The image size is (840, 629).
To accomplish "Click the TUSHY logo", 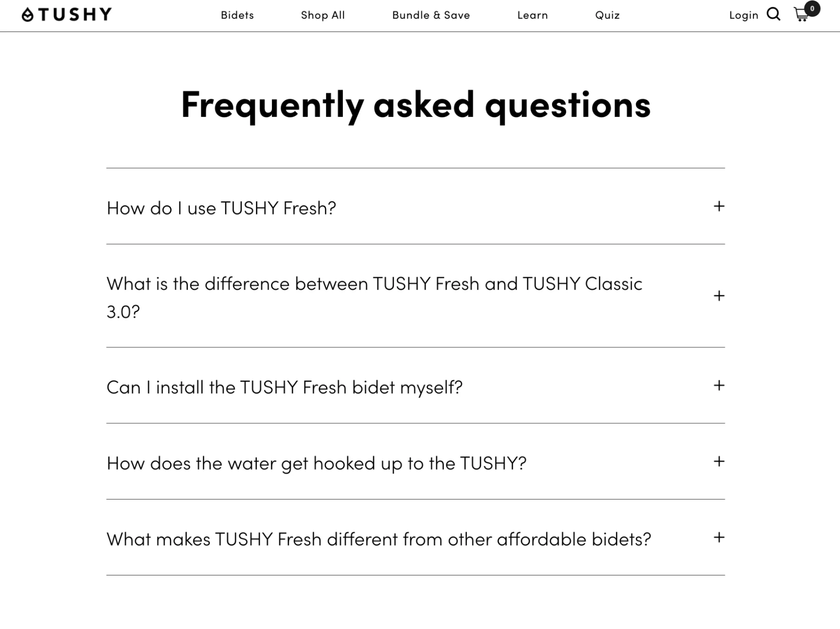I will 66,14.
